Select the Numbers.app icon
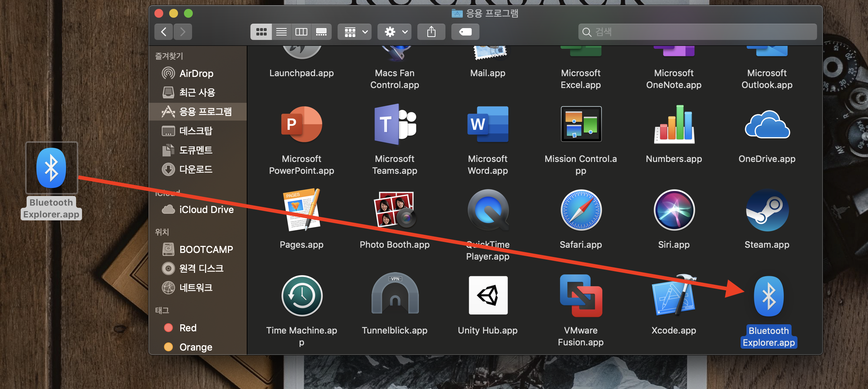Screen dimensions: 868x389 pyautogui.click(x=674, y=124)
